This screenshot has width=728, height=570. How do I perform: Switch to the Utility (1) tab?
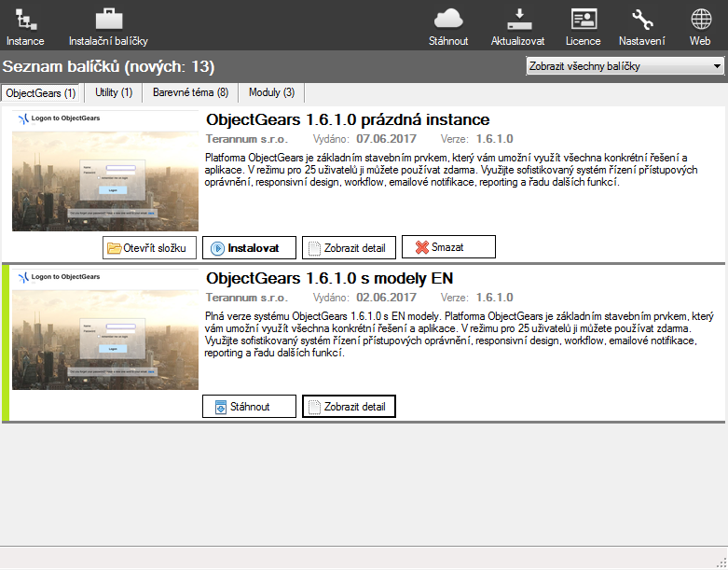[114, 92]
